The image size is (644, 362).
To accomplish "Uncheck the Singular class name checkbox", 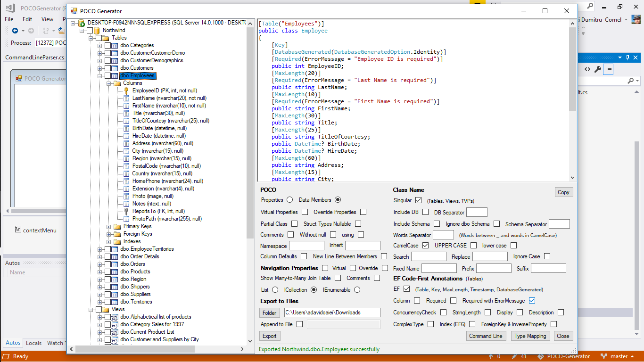I will pyautogui.click(x=418, y=200).
